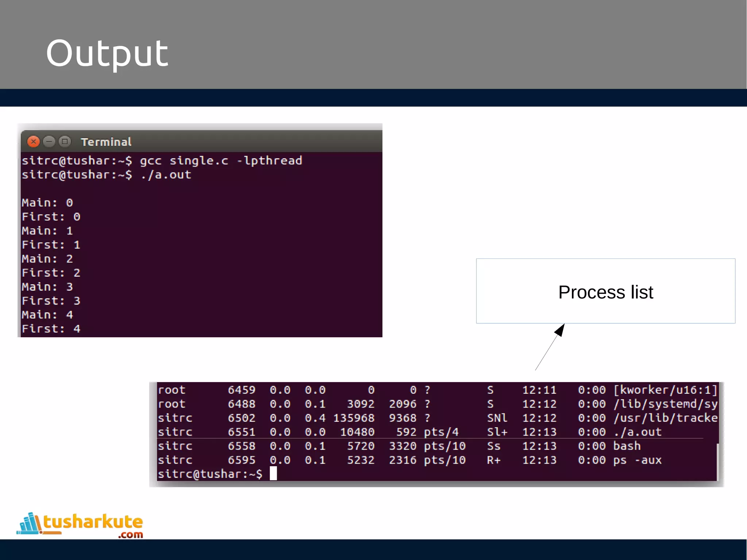Click the ./a.out process row in ps output

[x=637, y=432]
